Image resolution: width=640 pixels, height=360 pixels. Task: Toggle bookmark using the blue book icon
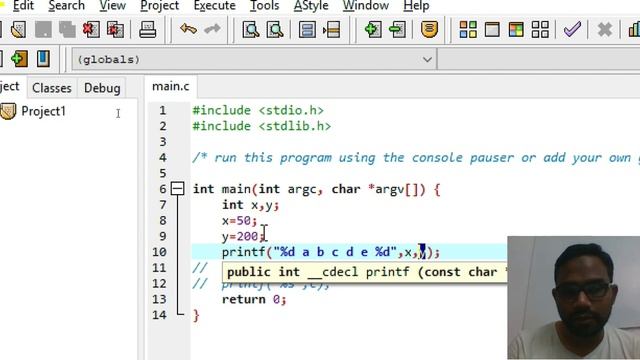pos(43,59)
